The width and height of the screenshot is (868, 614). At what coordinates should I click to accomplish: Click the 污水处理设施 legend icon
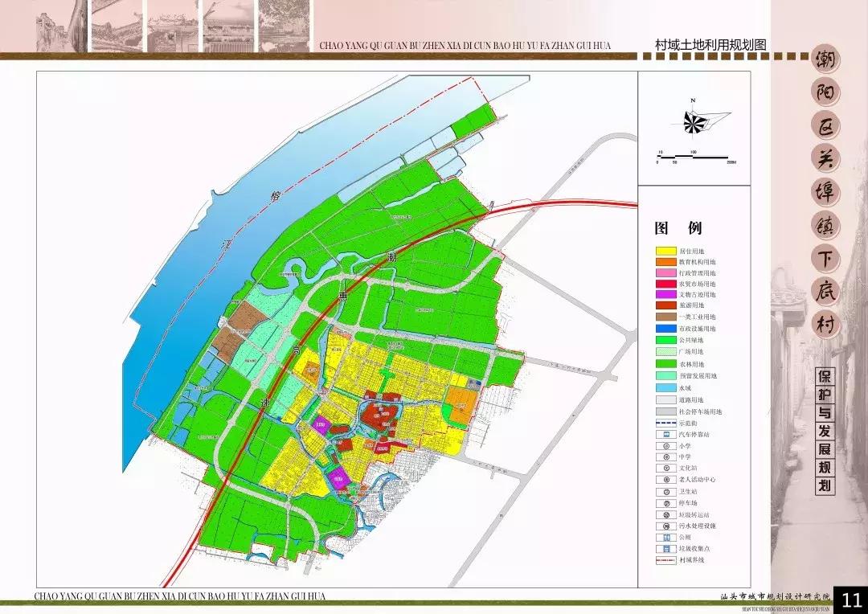pyautogui.click(x=666, y=526)
